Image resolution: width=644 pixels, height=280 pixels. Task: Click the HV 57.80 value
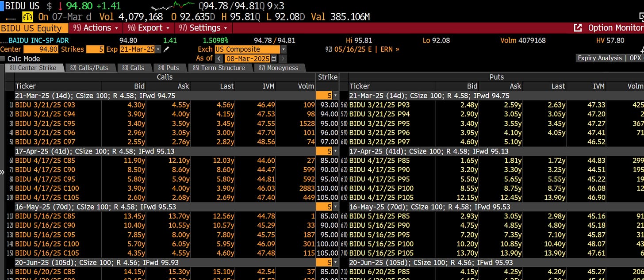point(610,40)
